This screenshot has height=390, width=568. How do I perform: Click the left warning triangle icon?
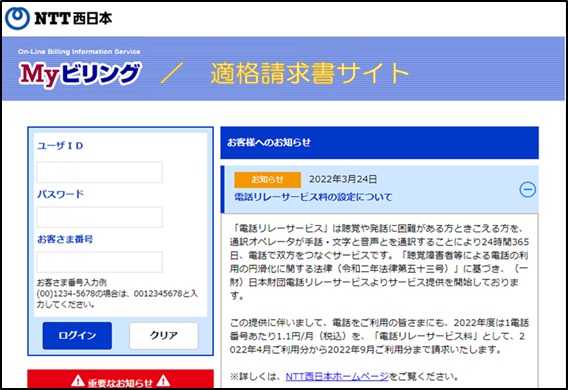point(78,381)
